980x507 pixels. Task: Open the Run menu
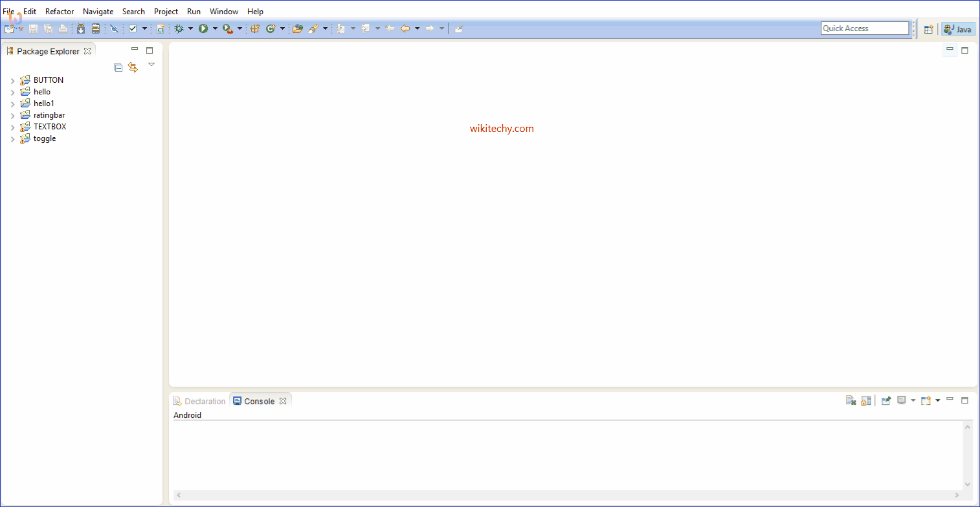194,11
